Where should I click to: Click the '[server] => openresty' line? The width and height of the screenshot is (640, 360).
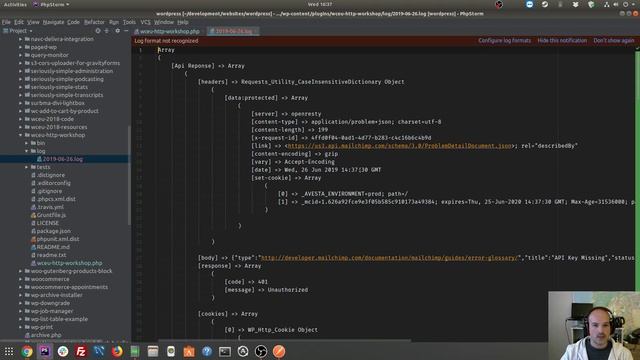click(286, 114)
